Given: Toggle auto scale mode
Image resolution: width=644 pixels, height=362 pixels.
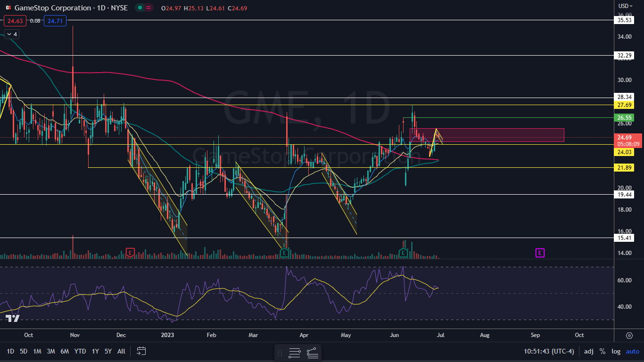Looking at the screenshot, I should click(633, 351).
